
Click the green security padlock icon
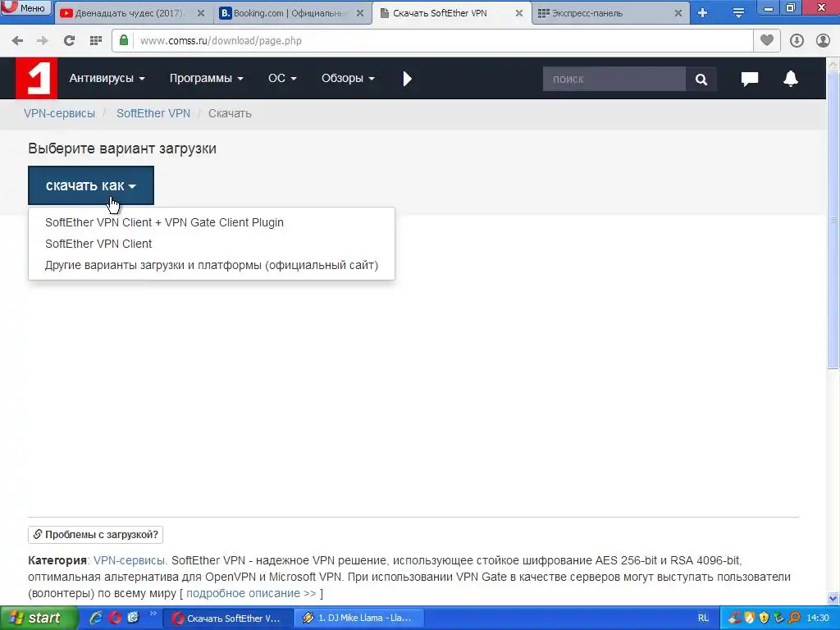point(124,40)
